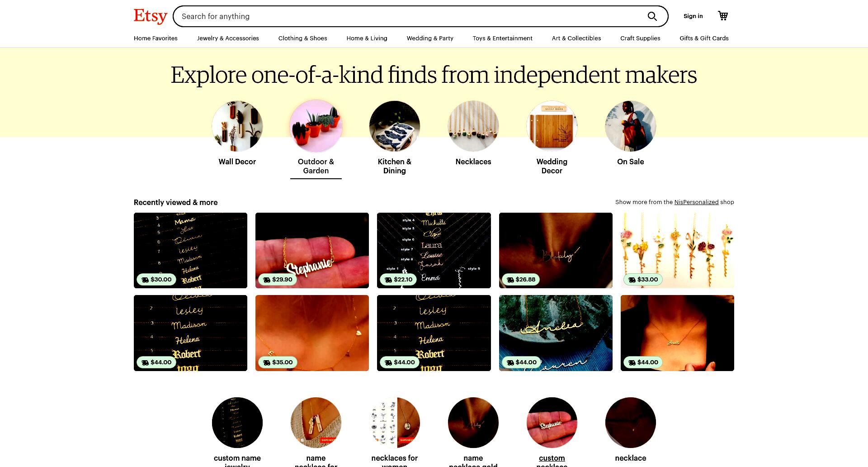Select the custom name jewelry circle

[237, 423]
